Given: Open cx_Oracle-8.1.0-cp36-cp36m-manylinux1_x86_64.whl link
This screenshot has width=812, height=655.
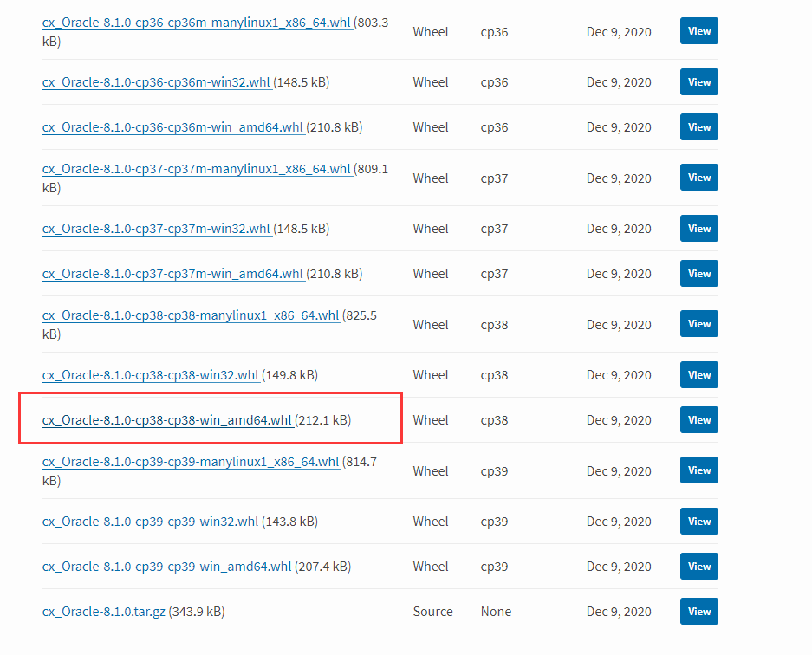Looking at the screenshot, I should click(x=197, y=23).
